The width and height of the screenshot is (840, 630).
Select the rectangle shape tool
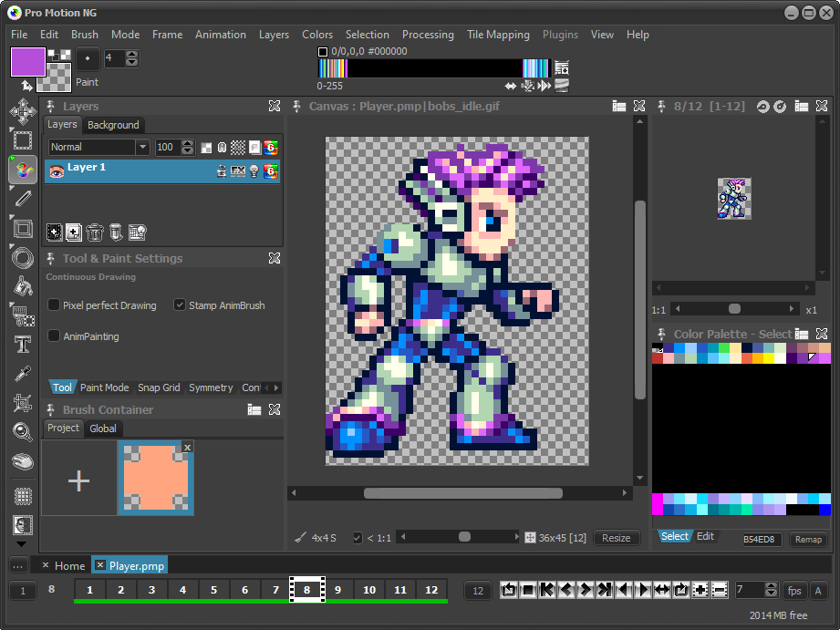(23, 229)
